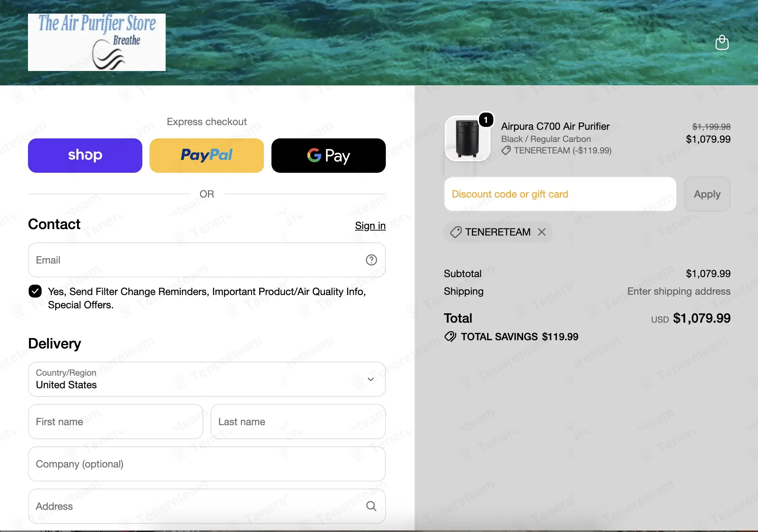758x532 pixels.
Task: Click the Airpura C700 product thumbnail
Action: point(467,138)
